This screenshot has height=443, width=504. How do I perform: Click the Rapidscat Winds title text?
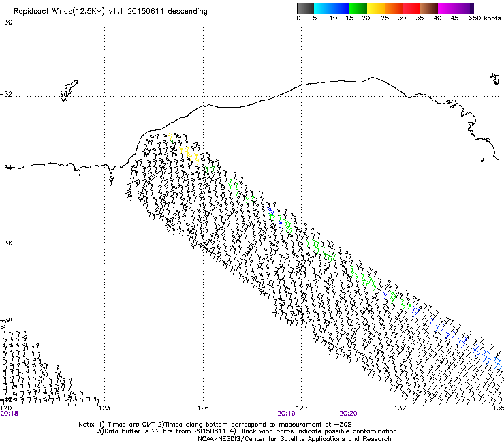coord(110,12)
